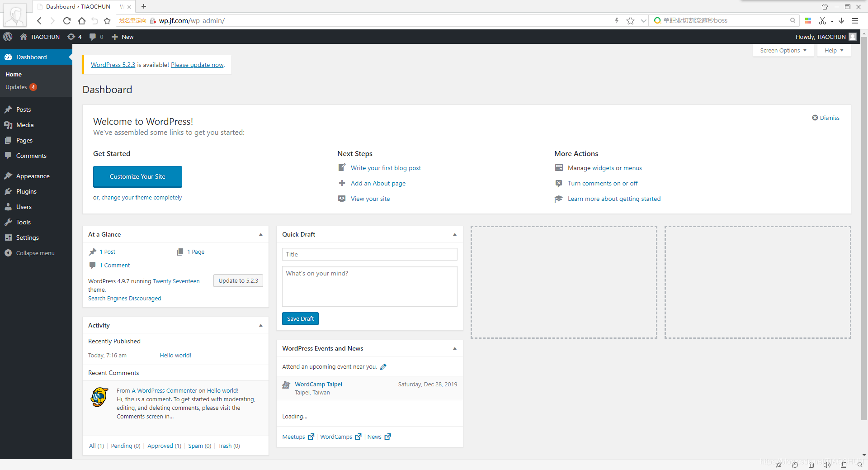This screenshot has height=470, width=868.
Task: Open the Posts menu in sidebar
Action: coord(36,109)
